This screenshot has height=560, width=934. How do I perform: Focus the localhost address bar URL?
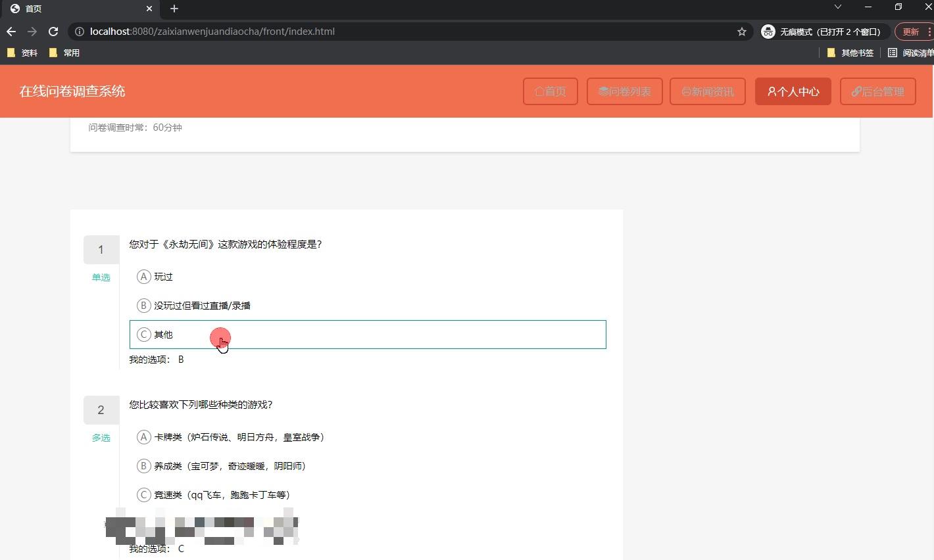(x=212, y=32)
